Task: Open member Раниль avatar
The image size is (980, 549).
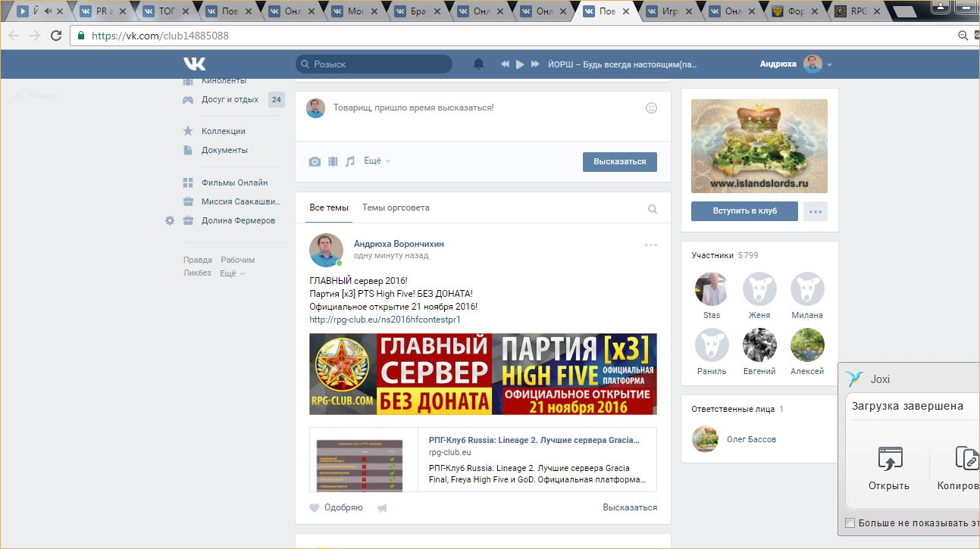Action: [712, 345]
